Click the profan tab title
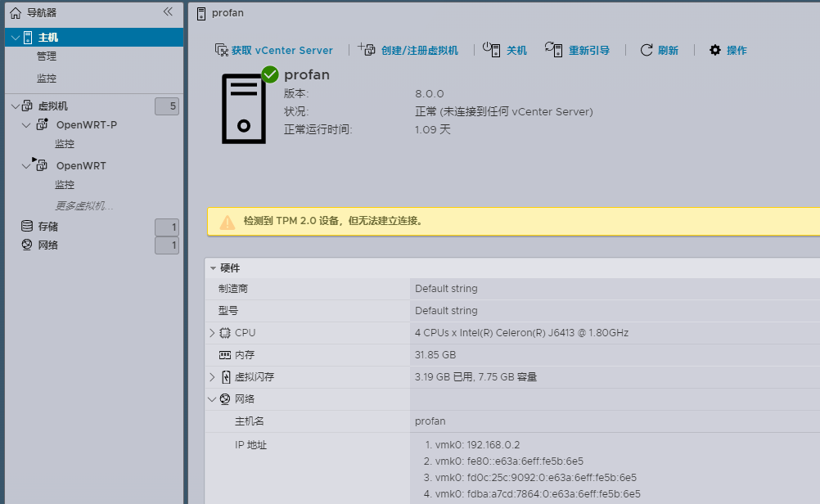Viewport: 820px width, 504px height. point(228,12)
